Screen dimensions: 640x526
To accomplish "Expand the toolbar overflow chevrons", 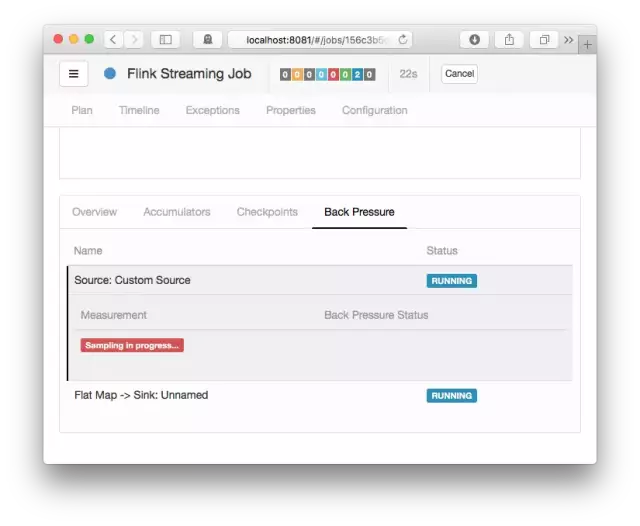I will (569, 40).
